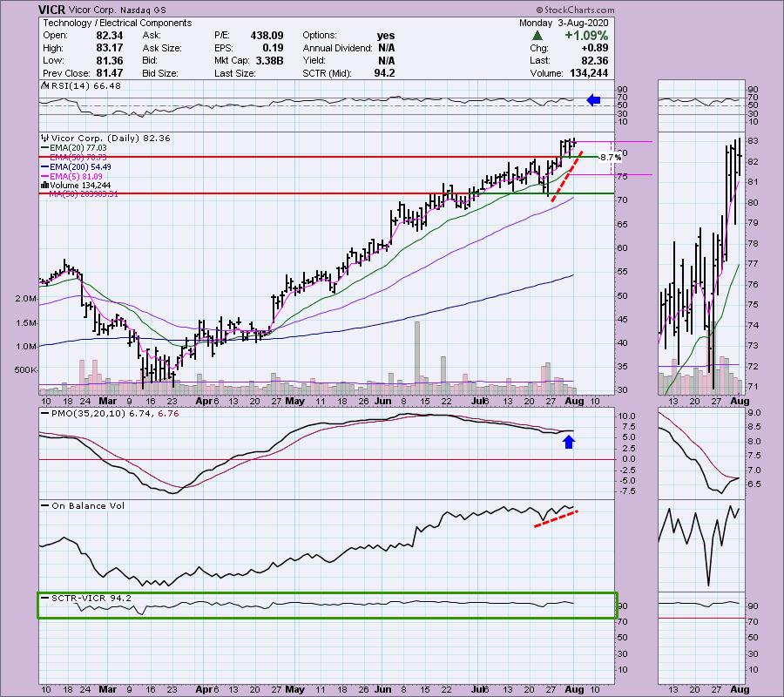Click the EMA(5) 81.09 legend entry
Viewport: 784px width, 697px height.
click(76, 177)
